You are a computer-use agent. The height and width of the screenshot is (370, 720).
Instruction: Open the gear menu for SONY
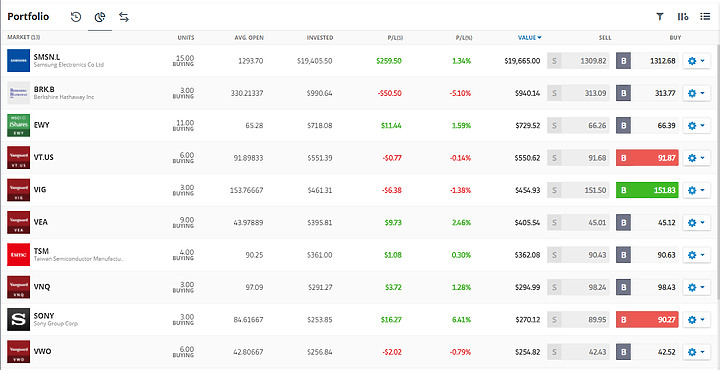(x=697, y=320)
